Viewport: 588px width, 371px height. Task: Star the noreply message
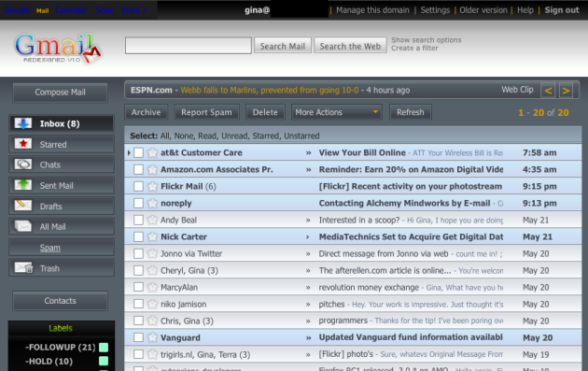pyautogui.click(x=152, y=203)
